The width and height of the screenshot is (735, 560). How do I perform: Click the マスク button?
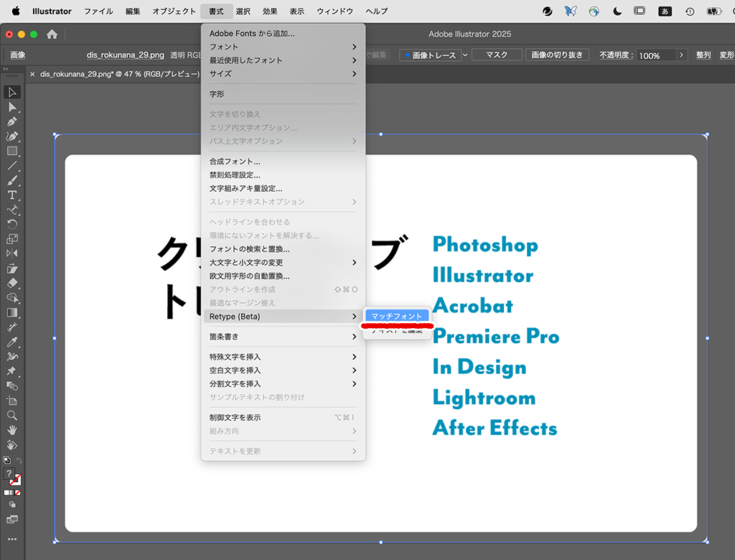[x=497, y=55]
